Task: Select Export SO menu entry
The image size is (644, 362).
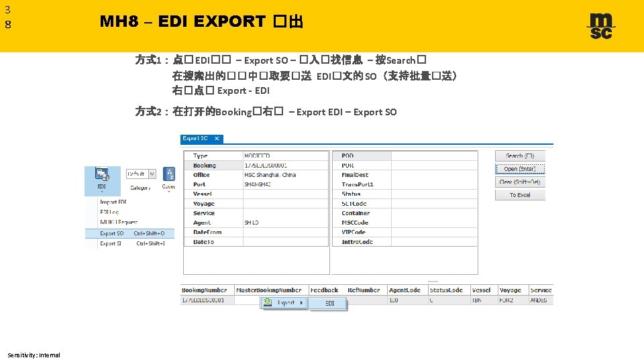Action: [x=129, y=233]
